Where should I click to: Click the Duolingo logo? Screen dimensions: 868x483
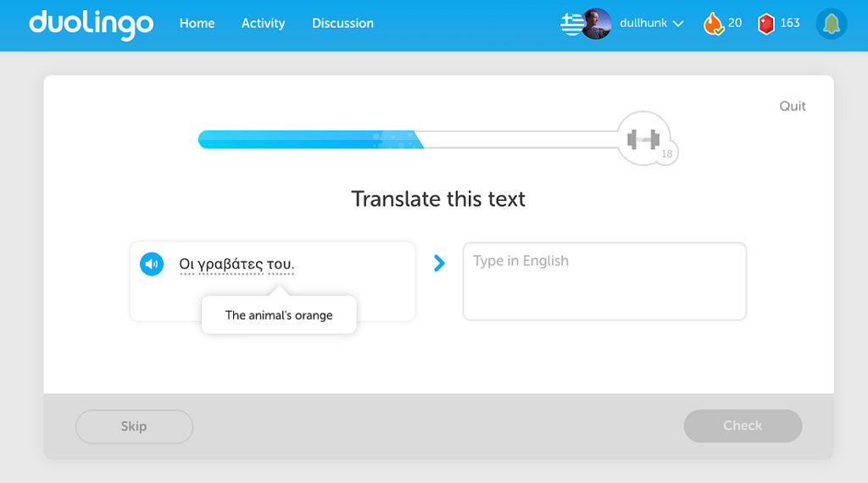(92, 24)
